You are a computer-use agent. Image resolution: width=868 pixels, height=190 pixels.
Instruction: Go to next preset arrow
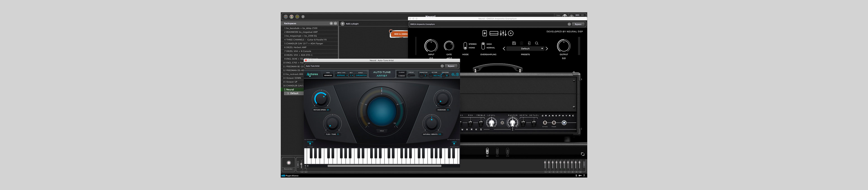[x=547, y=48]
